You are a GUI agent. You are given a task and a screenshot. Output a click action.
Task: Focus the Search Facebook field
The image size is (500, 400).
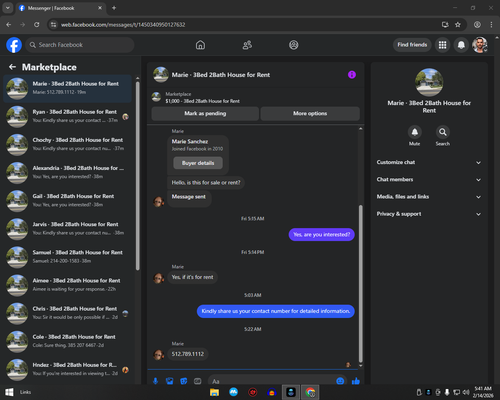pos(80,45)
